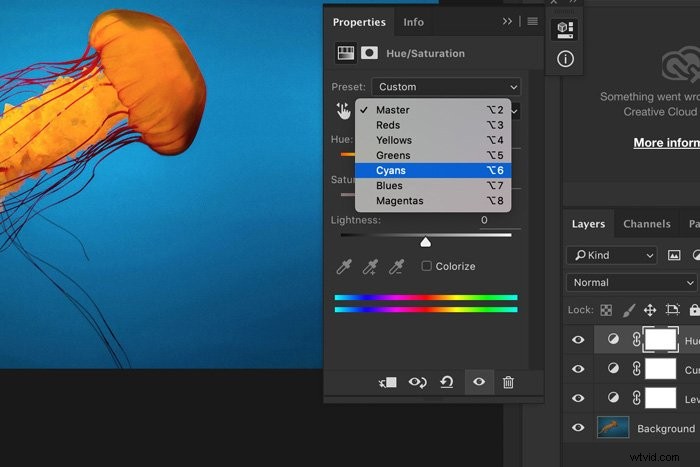
Task: Choose Reds from the channel list
Action: tap(433, 125)
